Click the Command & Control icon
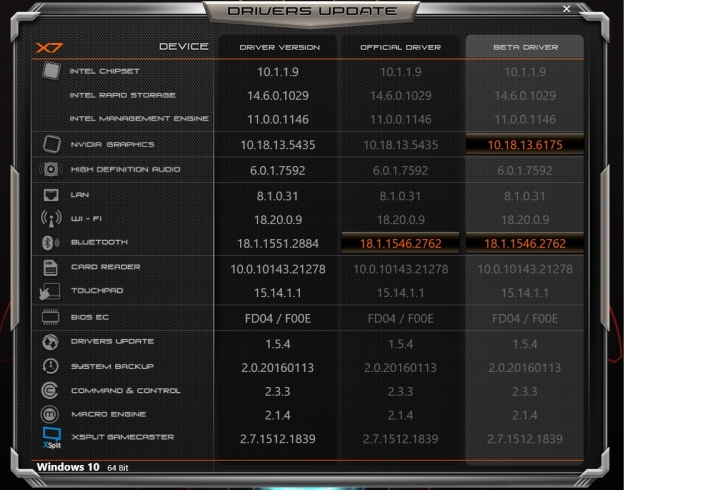The width and height of the screenshot is (720, 490). click(x=50, y=390)
